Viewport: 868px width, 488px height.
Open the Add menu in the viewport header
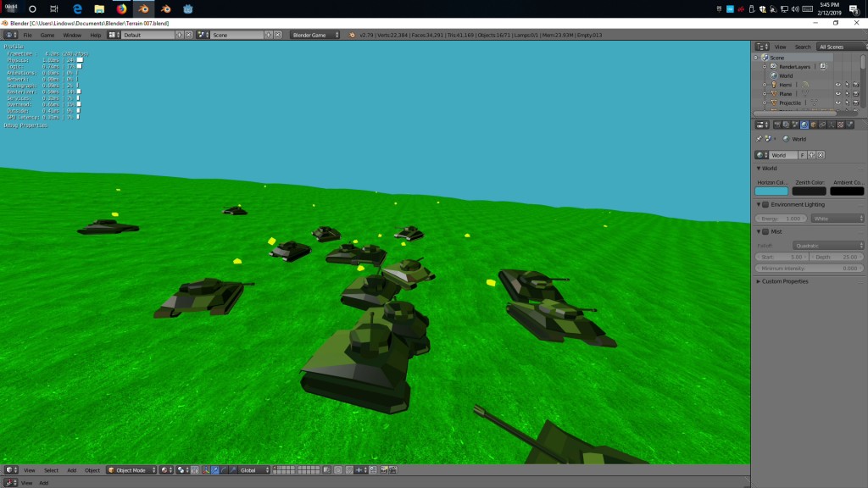coord(73,470)
